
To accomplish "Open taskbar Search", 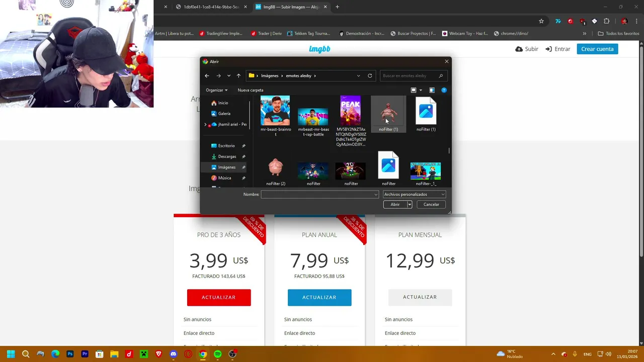I will pyautogui.click(x=26, y=354).
